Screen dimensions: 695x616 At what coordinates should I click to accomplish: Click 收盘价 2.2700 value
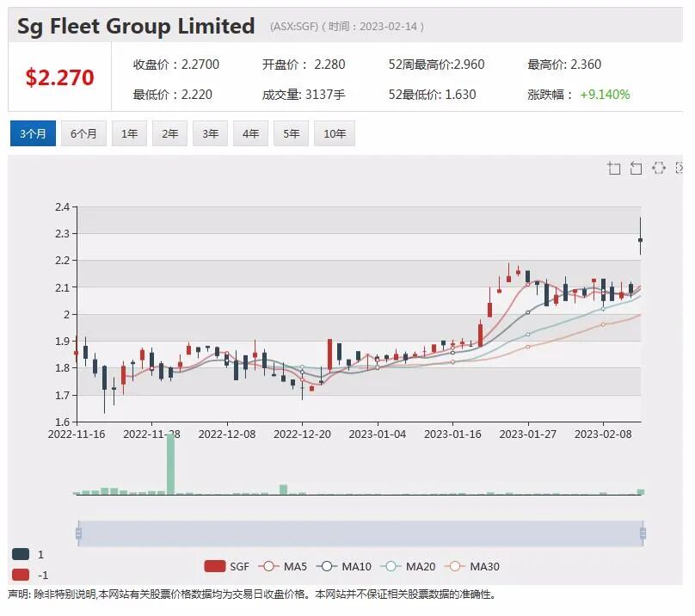(x=200, y=65)
